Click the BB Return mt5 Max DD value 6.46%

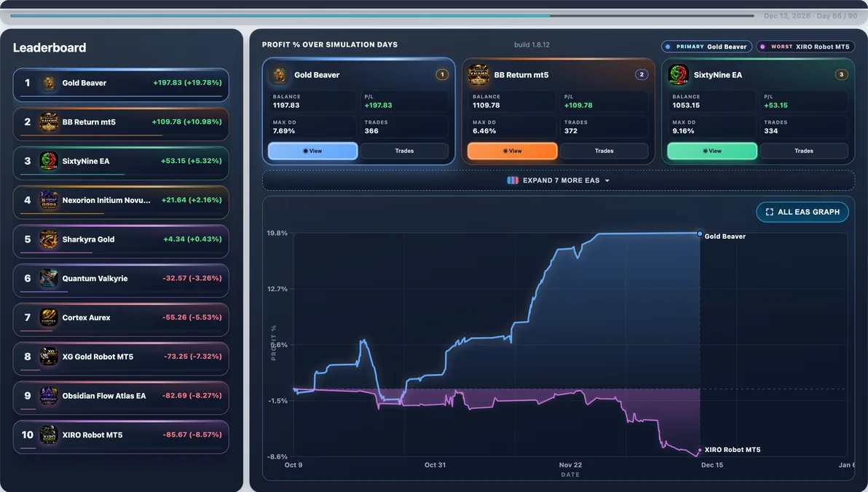pyautogui.click(x=484, y=131)
